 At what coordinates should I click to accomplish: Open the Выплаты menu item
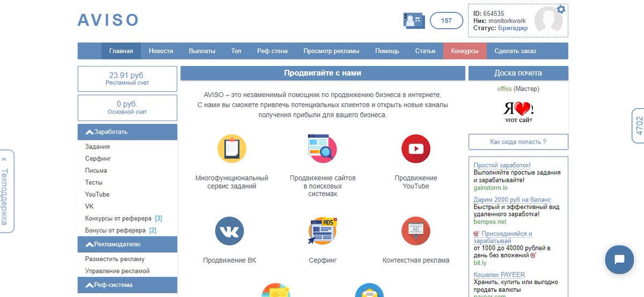(x=202, y=51)
